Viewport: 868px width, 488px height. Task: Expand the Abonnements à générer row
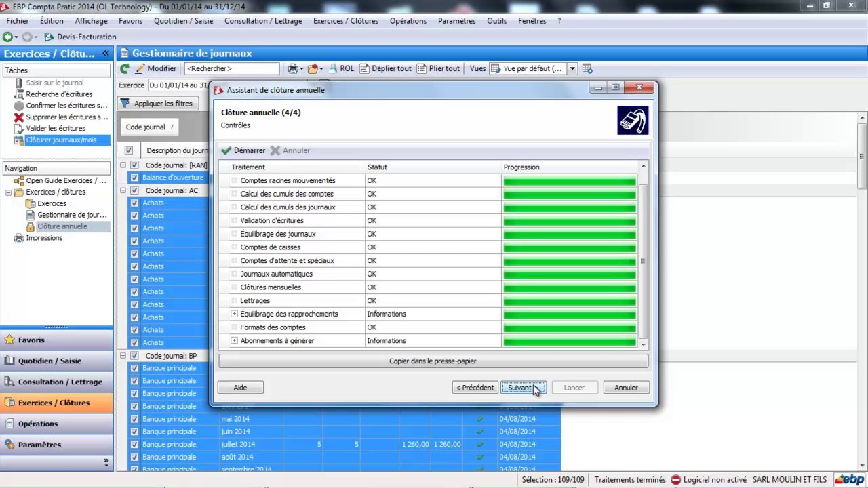coord(235,341)
